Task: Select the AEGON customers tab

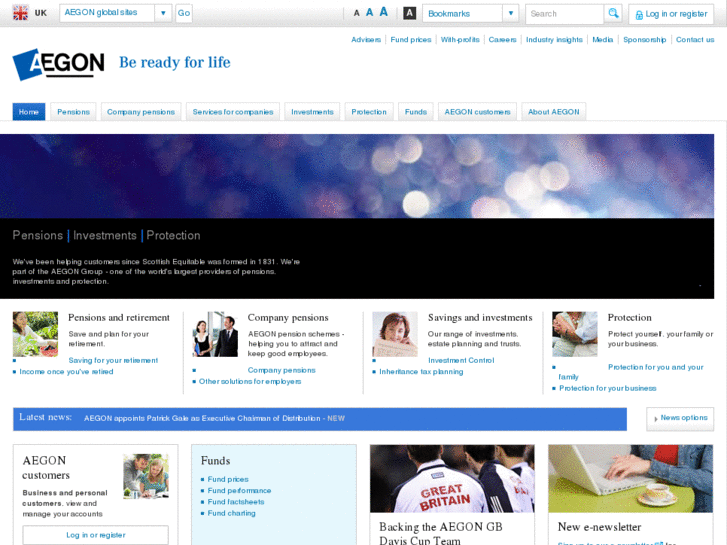Action: click(477, 112)
